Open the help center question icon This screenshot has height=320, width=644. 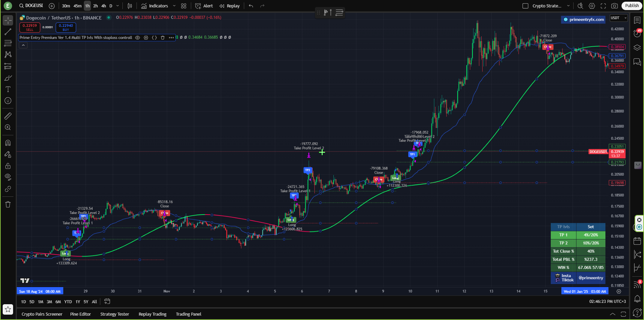coord(637,313)
